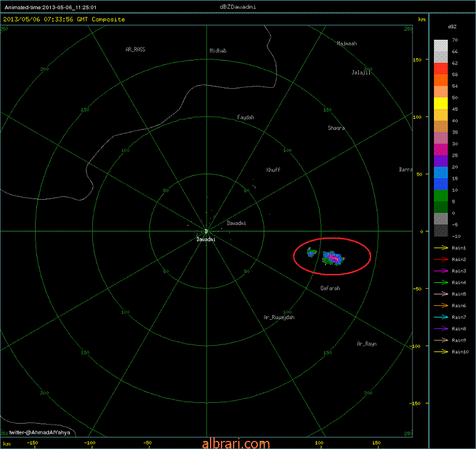Click the Animated-time timestamp text
This screenshot has height=449, width=476.
pyautogui.click(x=50, y=8)
